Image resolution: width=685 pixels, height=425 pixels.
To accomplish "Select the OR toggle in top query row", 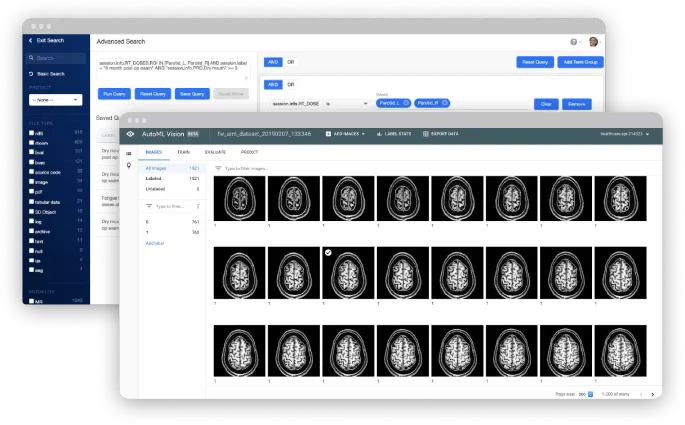I will click(291, 62).
